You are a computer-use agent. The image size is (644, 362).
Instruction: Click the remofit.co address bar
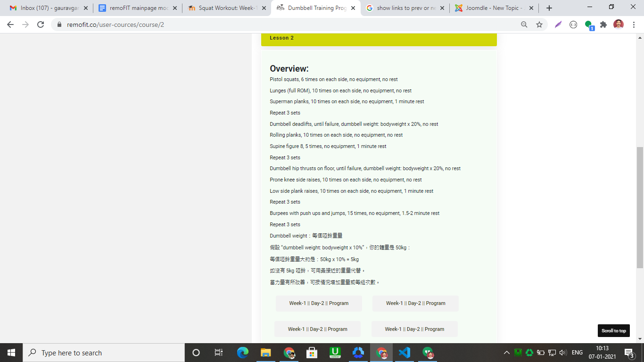click(283, 25)
